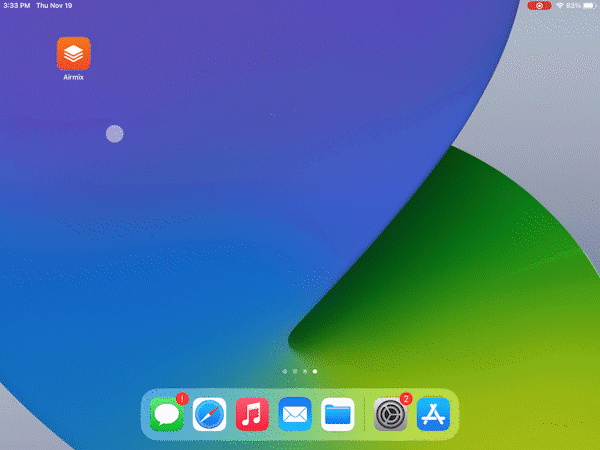Open Safari browser in the dock

[x=210, y=413]
